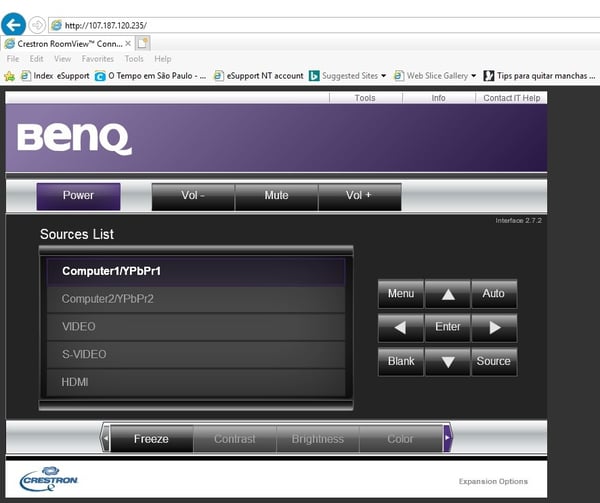Viewport: 600px width, 503px height.
Task: Open the File menu
Action: [x=13, y=59]
